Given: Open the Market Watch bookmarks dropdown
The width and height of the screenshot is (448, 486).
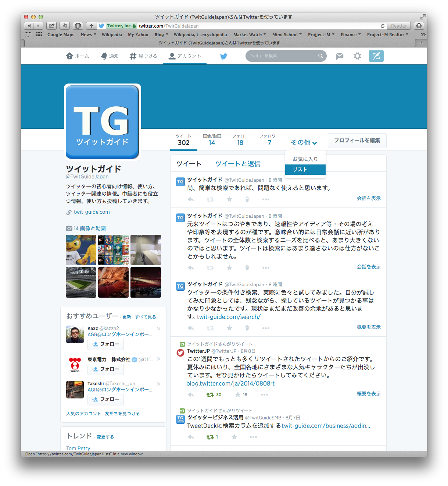Looking at the screenshot, I should [250, 35].
